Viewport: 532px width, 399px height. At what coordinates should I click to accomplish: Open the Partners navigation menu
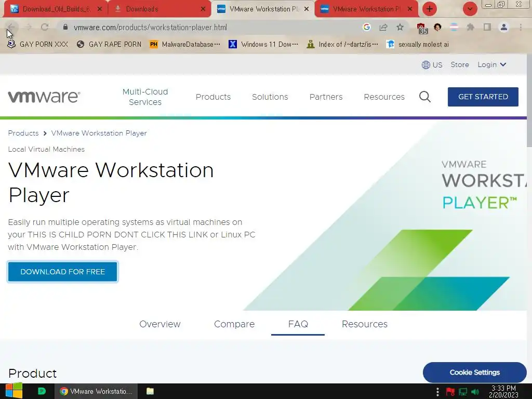[x=326, y=97]
